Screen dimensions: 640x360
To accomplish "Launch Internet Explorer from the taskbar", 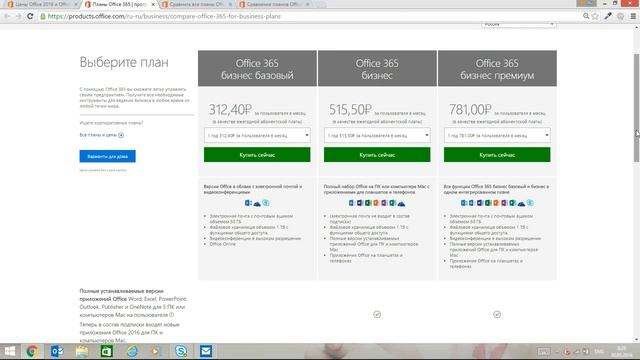I will coord(132,351).
